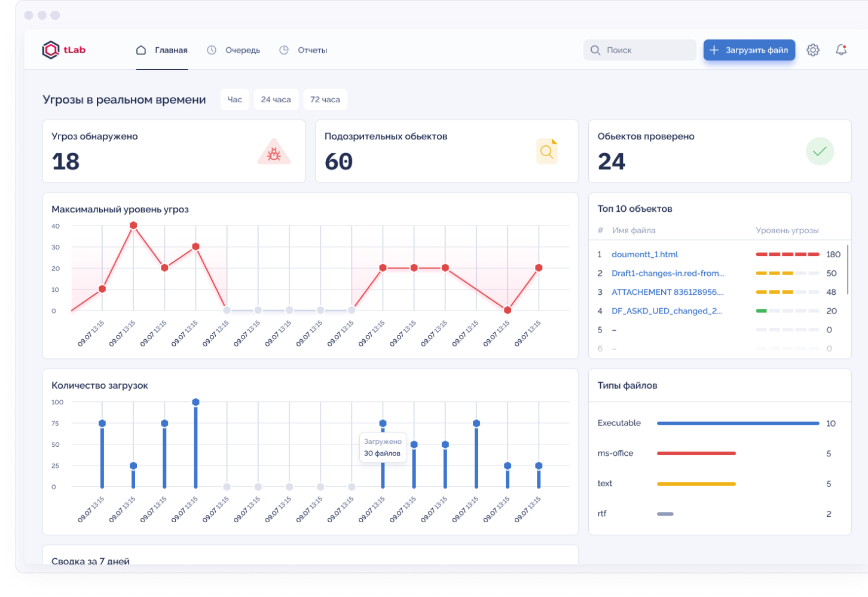Click the green checkmark verified icon
The image size is (868, 597).
point(820,151)
